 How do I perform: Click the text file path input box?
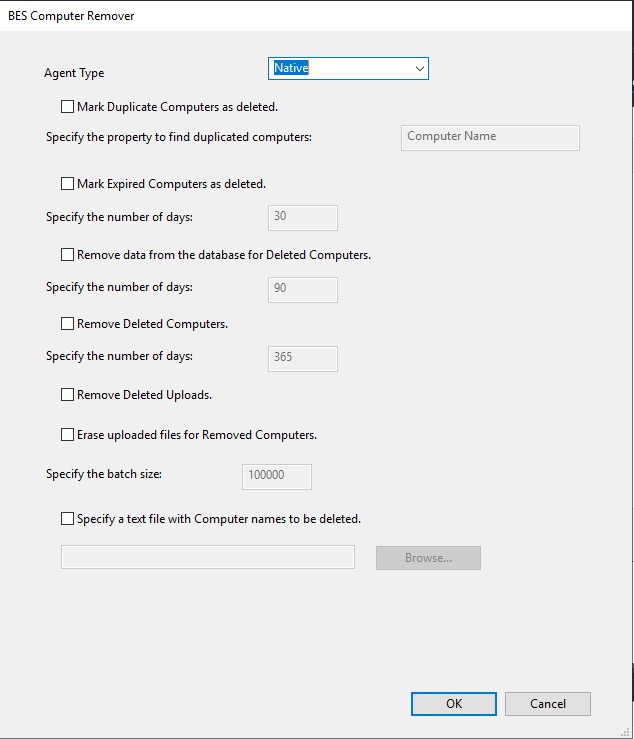(x=207, y=557)
